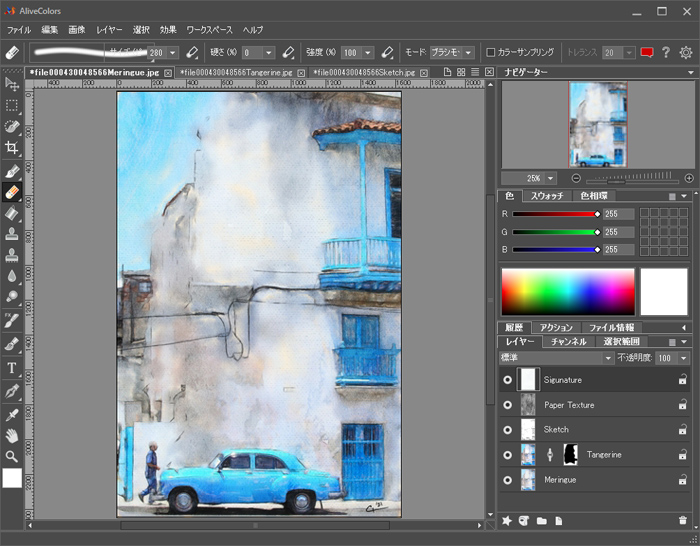This screenshot has height=546, width=700.
Task: Open the 硬さ hardness dropdown
Action: [268, 53]
